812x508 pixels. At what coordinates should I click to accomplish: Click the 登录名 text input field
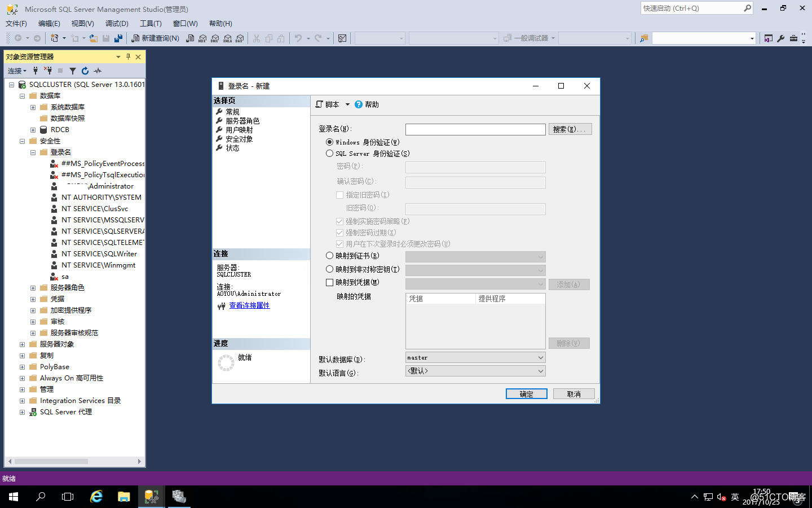475,129
